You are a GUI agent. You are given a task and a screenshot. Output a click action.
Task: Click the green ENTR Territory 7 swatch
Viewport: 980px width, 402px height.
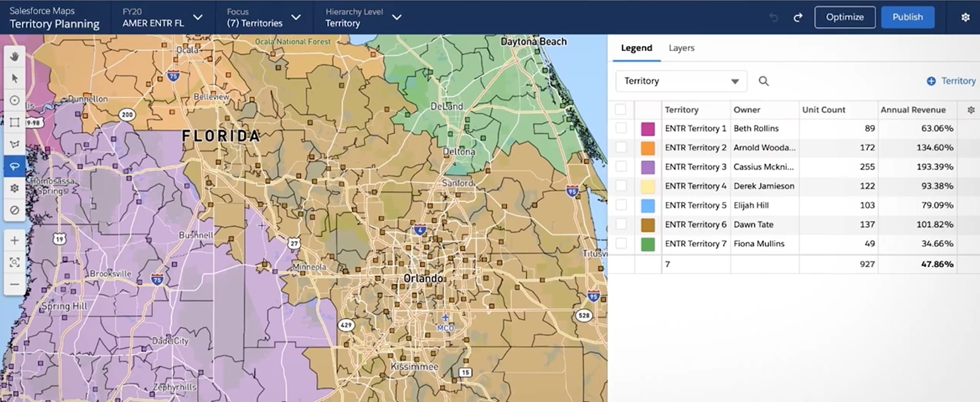tap(648, 244)
